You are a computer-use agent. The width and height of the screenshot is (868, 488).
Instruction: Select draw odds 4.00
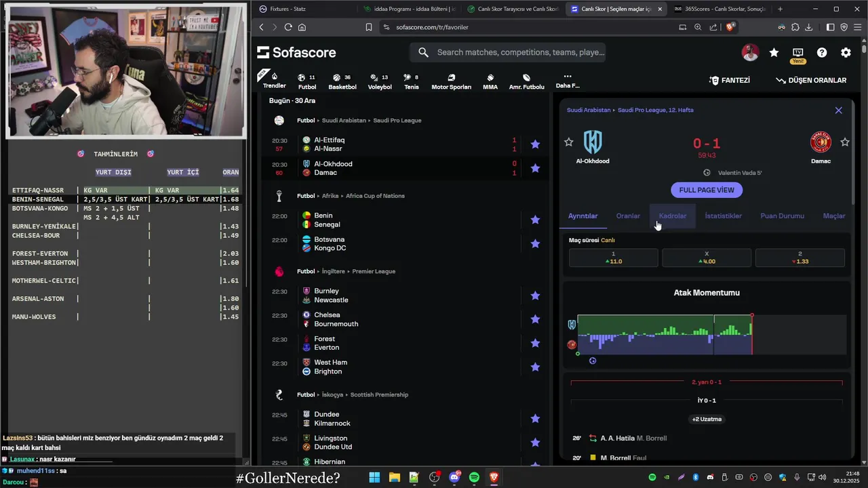[x=707, y=258]
